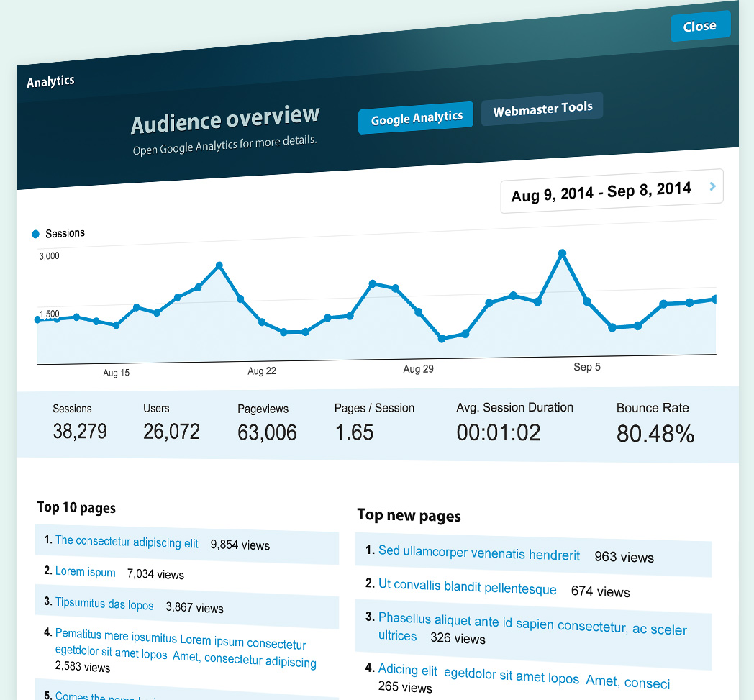This screenshot has height=700, width=754.
Task: Switch to the Google Analytics tab
Action: point(416,118)
